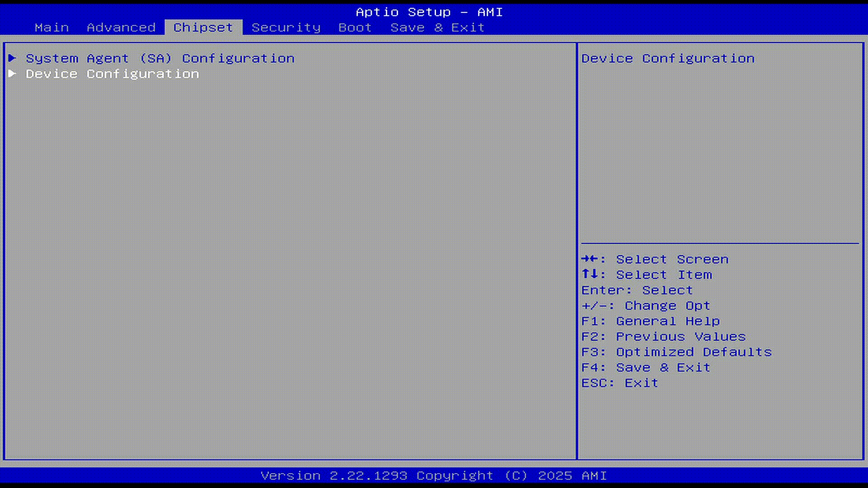Click the F2: Previous Values hint
Screen dimensions: 868x488
pos(663,337)
